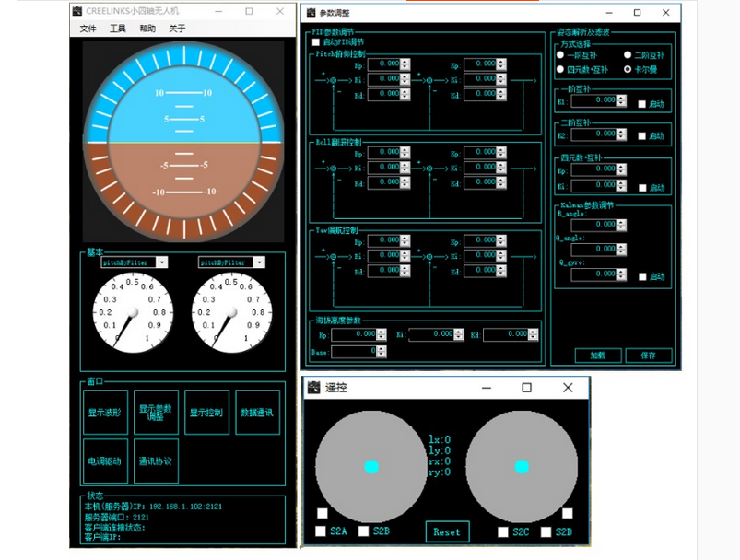Click the right dial gauge
Viewport: 740px width, 560px height.
click(x=231, y=313)
